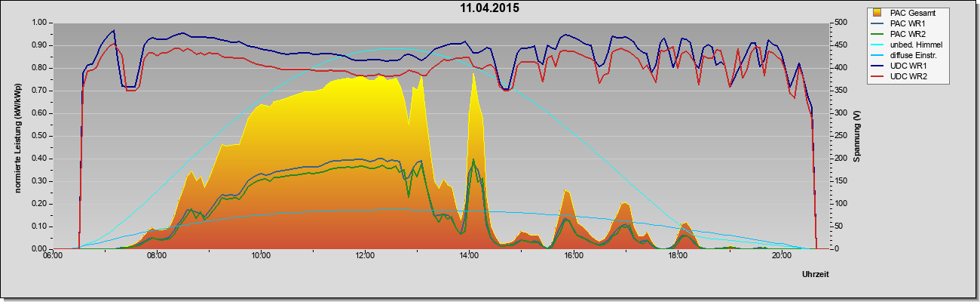Image resolution: width=980 pixels, height=302 pixels.
Task: Click the 06:00 time axis label
Action: click(52, 256)
